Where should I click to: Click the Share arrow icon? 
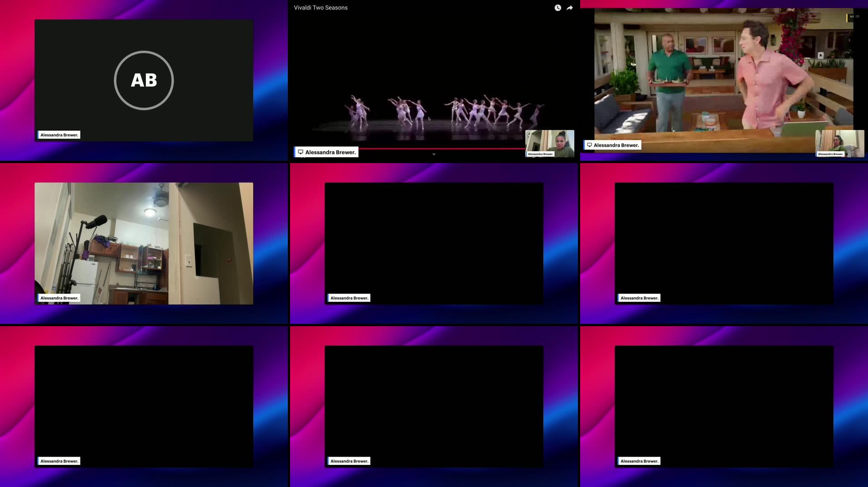pyautogui.click(x=570, y=8)
